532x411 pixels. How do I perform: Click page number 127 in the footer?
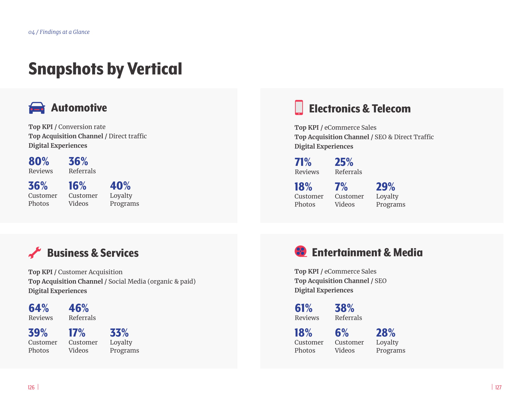(x=498, y=387)
